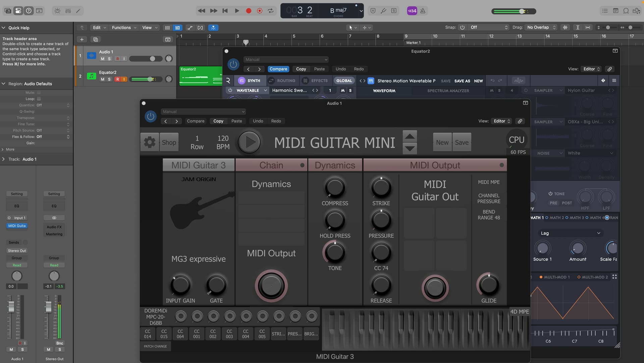The image size is (644, 363).
Task: Click the Equator2 plugin link icon
Action: point(609,69)
